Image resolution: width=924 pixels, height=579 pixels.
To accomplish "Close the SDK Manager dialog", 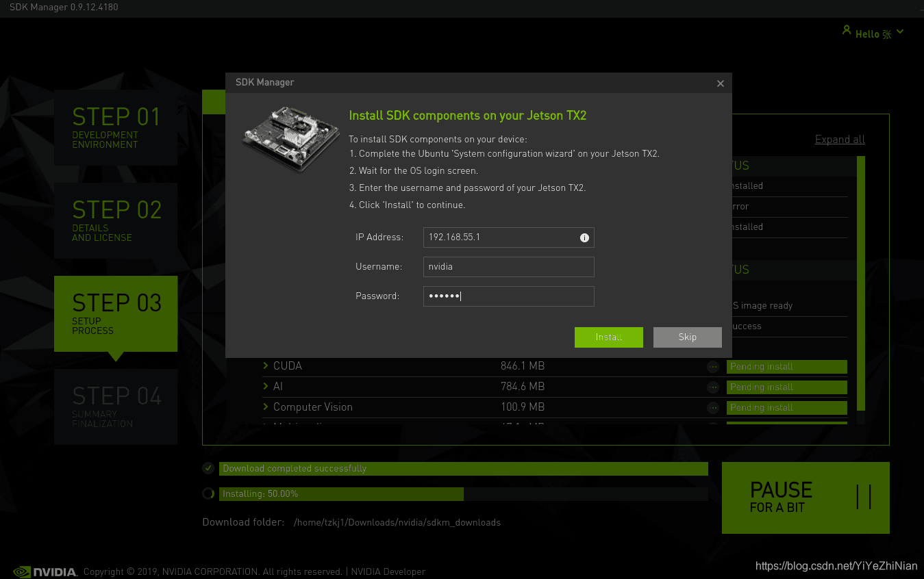I will [x=720, y=83].
